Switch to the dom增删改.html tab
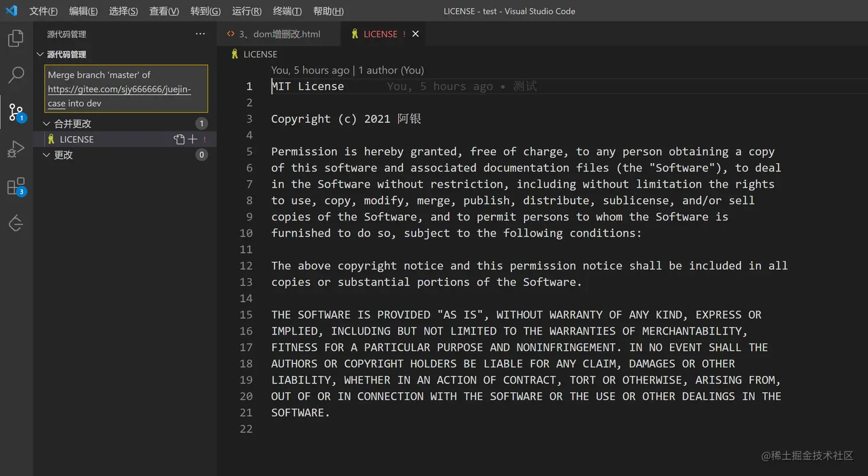Image resolution: width=868 pixels, height=476 pixels. coord(279,34)
